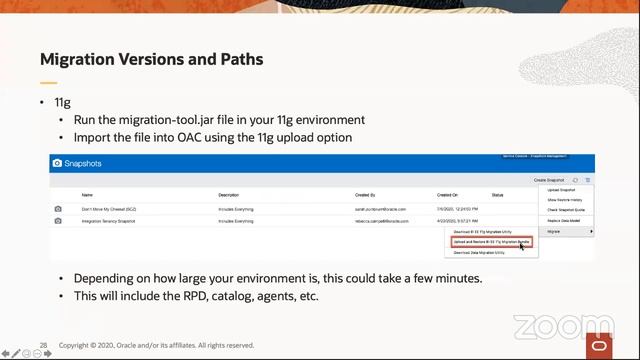The image size is (640, 360).
Task: Click the Create Snapshot button
Action: (x=549, y=180)
